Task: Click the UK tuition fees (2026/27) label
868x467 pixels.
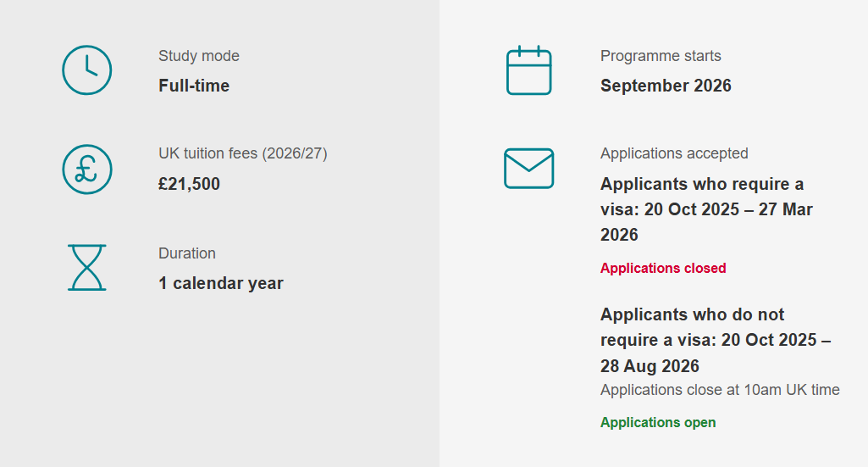Action: [243, 153]
